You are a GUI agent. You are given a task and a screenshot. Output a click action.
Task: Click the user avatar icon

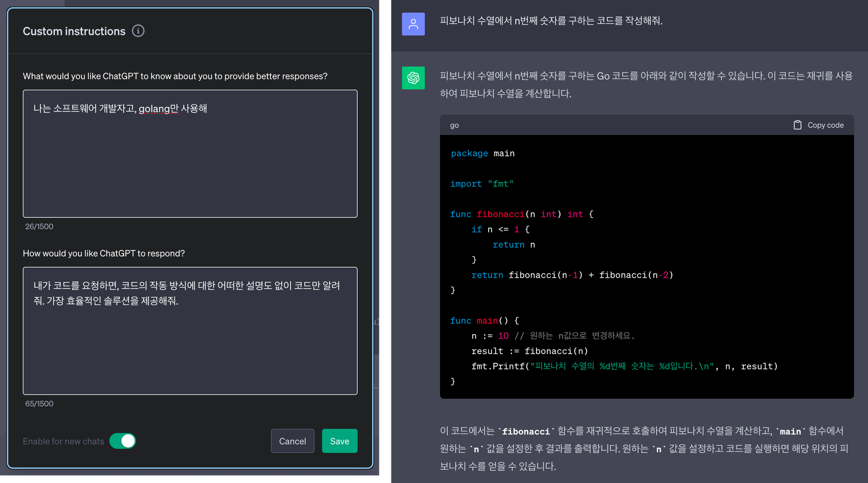pyautogui.click(x=413, y=24)
